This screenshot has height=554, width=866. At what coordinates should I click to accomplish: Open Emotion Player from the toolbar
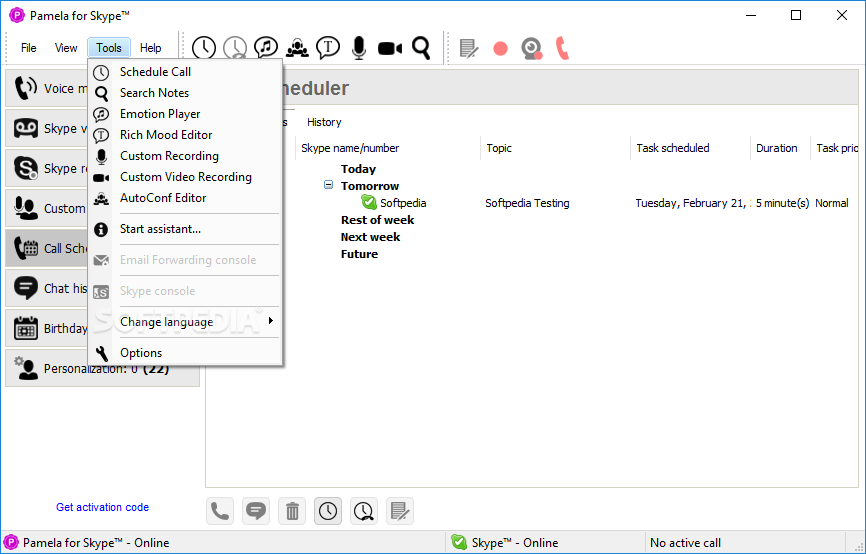[x=266, y=48]
